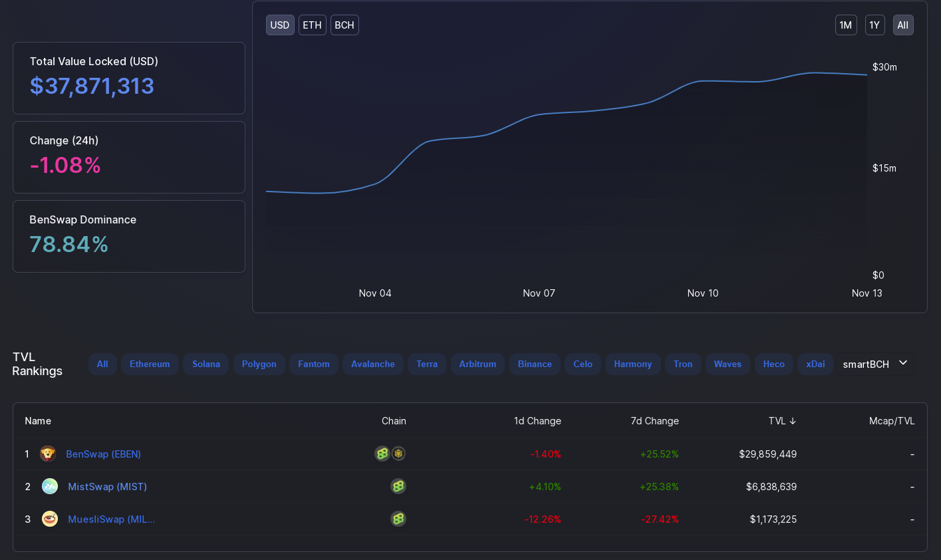Sort table by 7d Change header
This screenshot has height=560, width=941.
[x=655, y=421]
